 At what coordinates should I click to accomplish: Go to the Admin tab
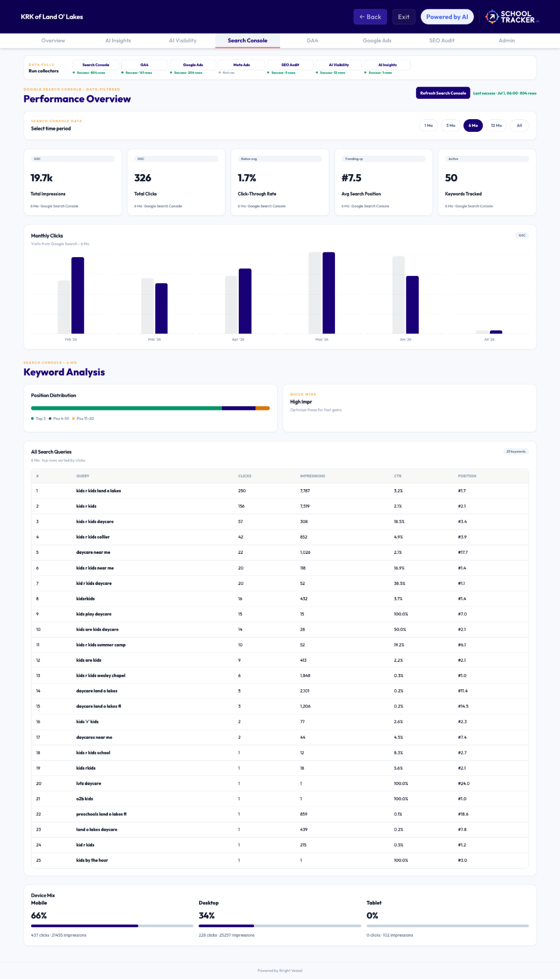[x=507, y=41]
